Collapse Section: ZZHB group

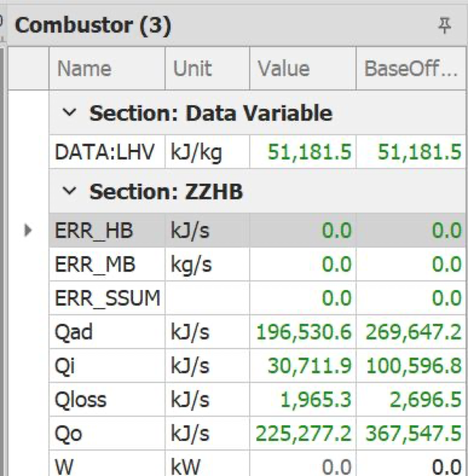69,191
